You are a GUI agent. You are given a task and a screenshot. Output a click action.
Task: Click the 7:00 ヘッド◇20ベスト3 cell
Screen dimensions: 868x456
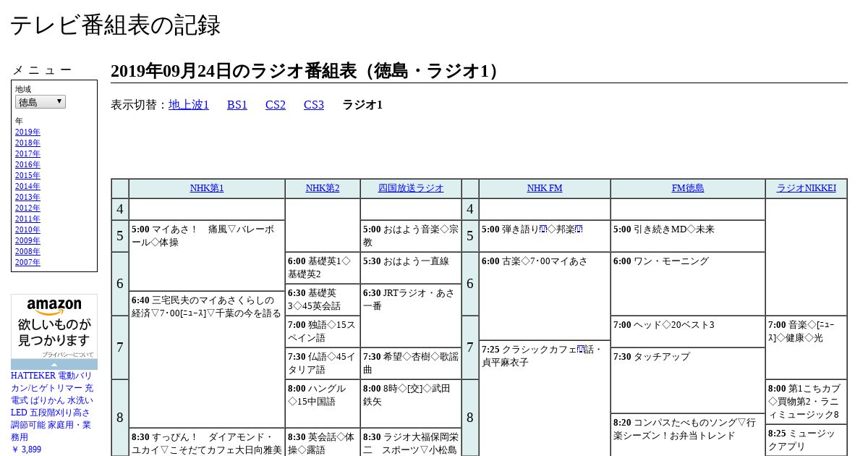tap(688, 332)
